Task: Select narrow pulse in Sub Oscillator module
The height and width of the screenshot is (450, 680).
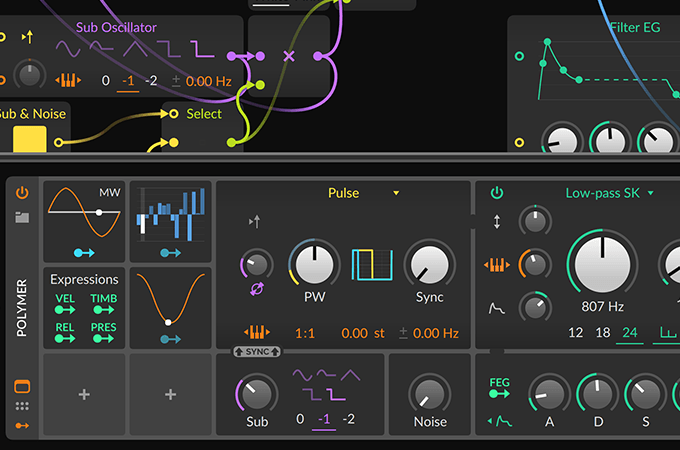Action: (x=203, y=49)
